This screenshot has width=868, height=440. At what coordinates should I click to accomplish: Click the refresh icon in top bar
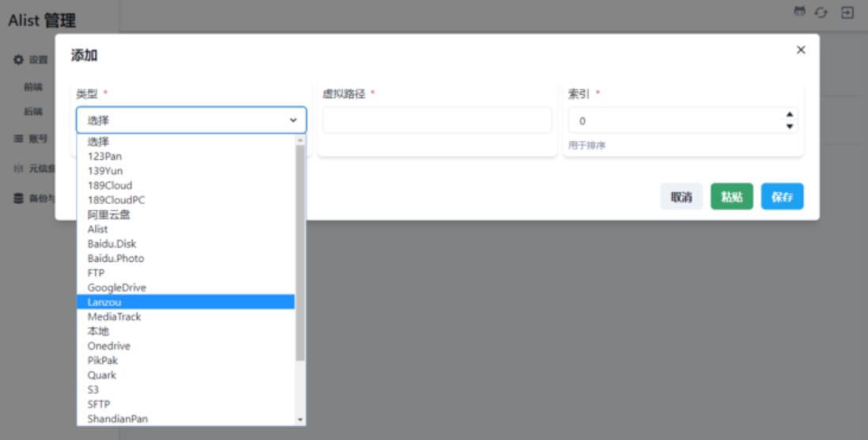point(821,13)
